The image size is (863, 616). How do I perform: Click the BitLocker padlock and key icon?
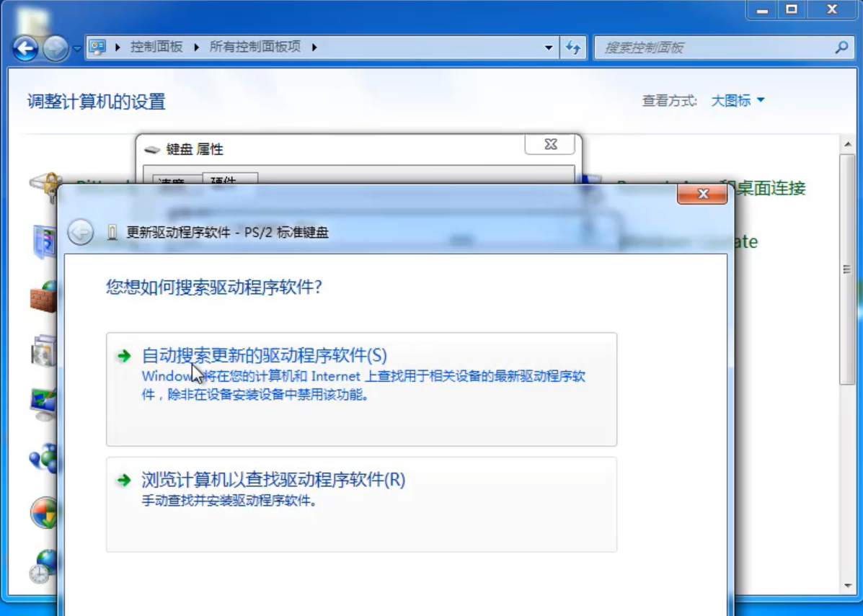tap(45, 187)
